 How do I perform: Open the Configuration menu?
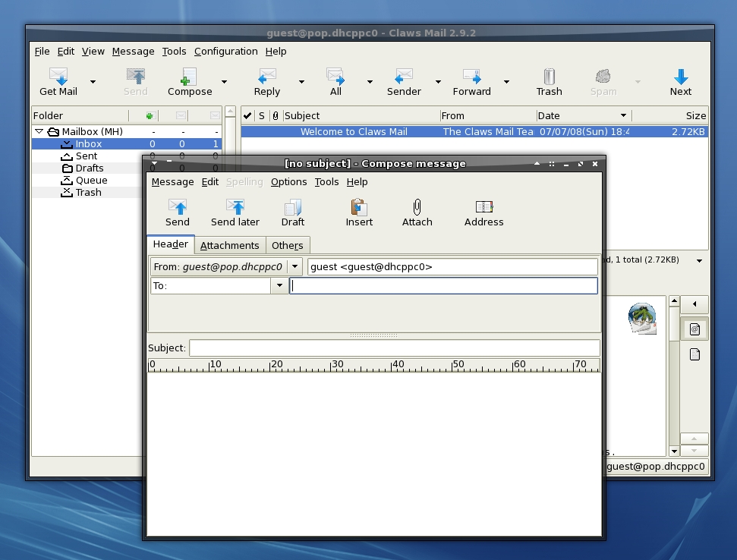pos(225,51)
